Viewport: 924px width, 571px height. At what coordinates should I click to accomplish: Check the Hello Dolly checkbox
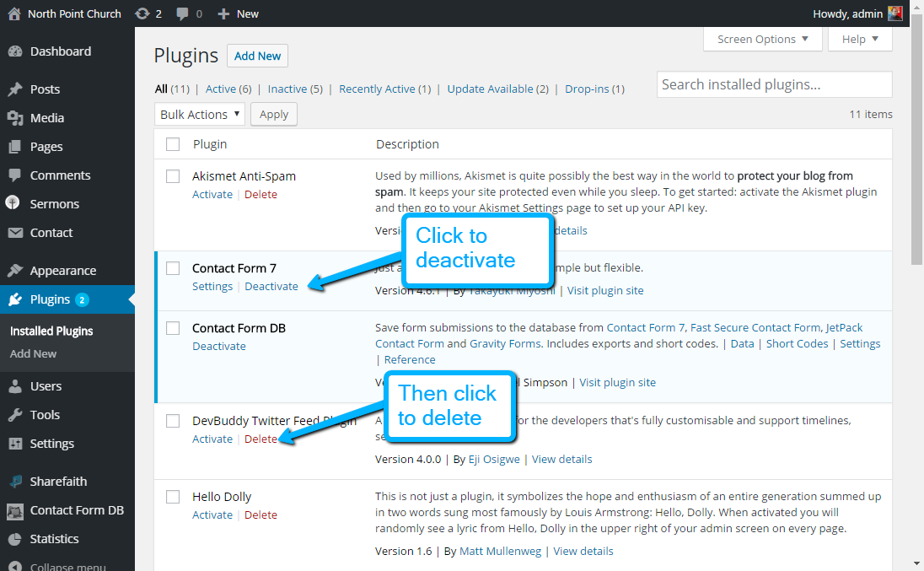pyautogui.click(x=173, y=497)
